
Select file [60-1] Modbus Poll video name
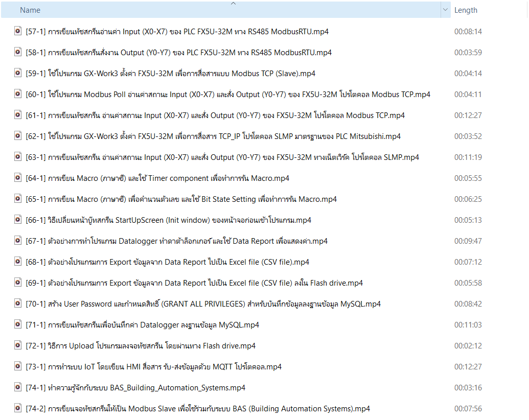227,95
